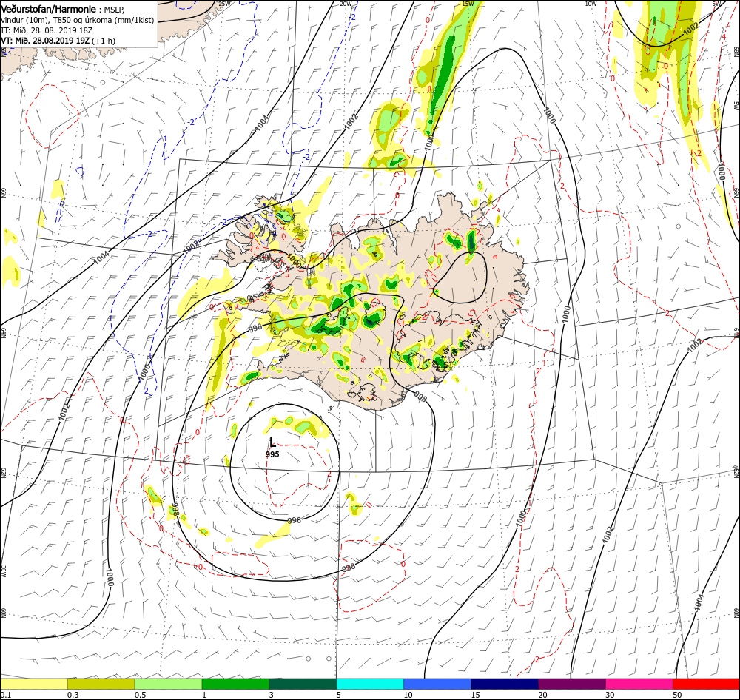The image size is (740, 700).
Task: Click the '15W' longitude label
Action: pyautogui.click(x=468, y=4)
